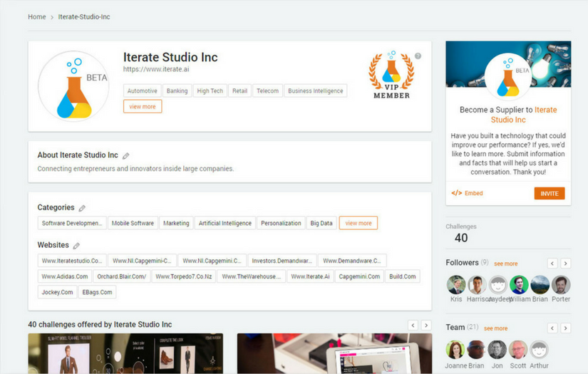The height and width of the screenshot is (374, 588).
Task: Click the VIP Member badge
Action: coord(391,75)
